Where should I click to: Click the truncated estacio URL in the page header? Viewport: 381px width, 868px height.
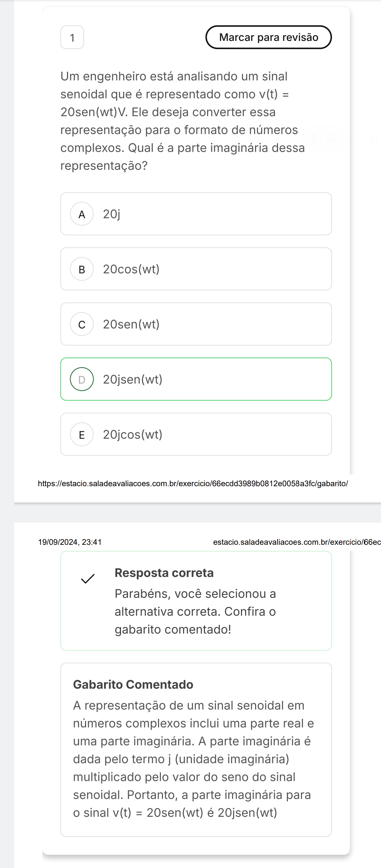297,542
